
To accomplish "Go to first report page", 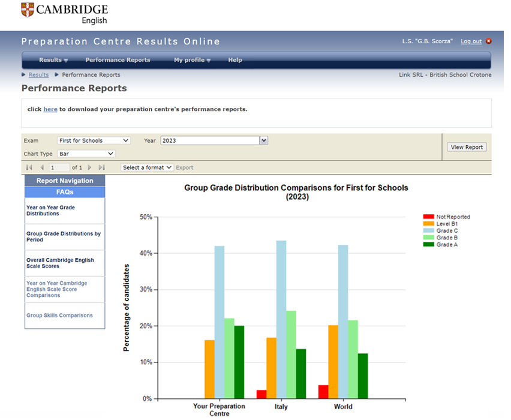I will coord(29,167).
